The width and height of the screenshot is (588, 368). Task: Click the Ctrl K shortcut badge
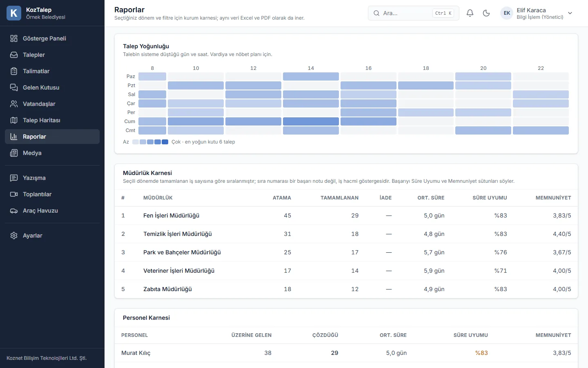click(x=443, y=13)
